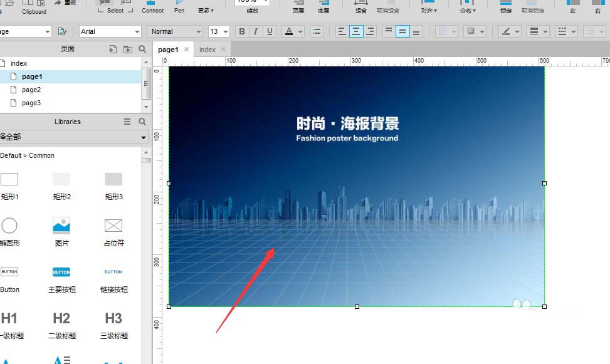Screen dimensions: 610x364
Task: Click the text color A swatch
Action: tap(289, 31)
